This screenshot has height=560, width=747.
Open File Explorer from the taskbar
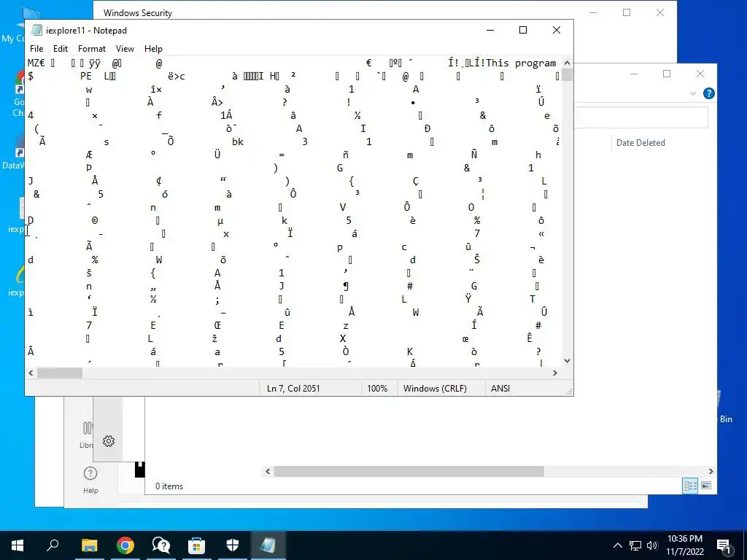point(89,545)
